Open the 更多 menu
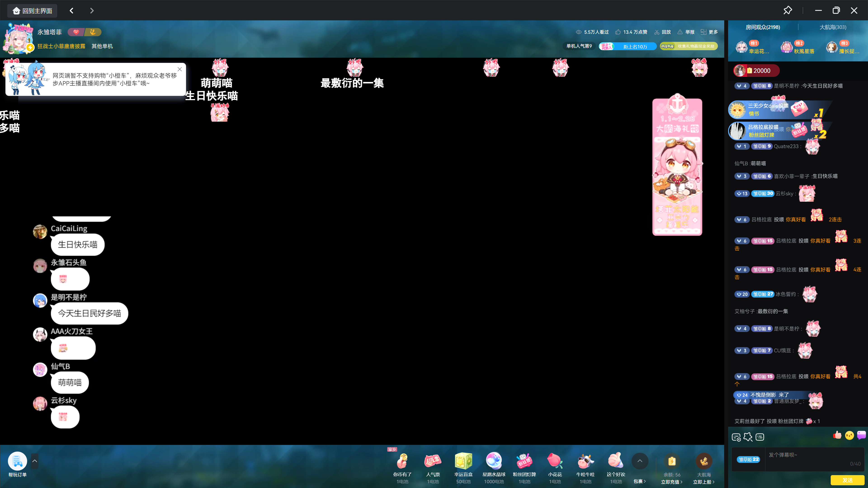868x488 pixels. tap(709, 32)
